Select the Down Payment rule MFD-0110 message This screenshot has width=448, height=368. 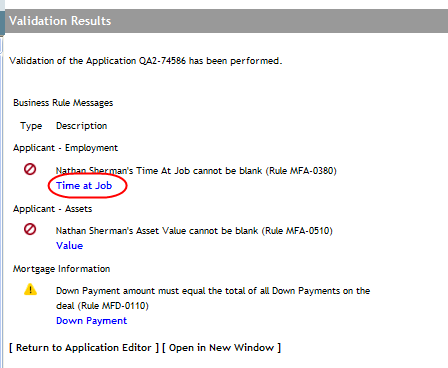[213, 298]
